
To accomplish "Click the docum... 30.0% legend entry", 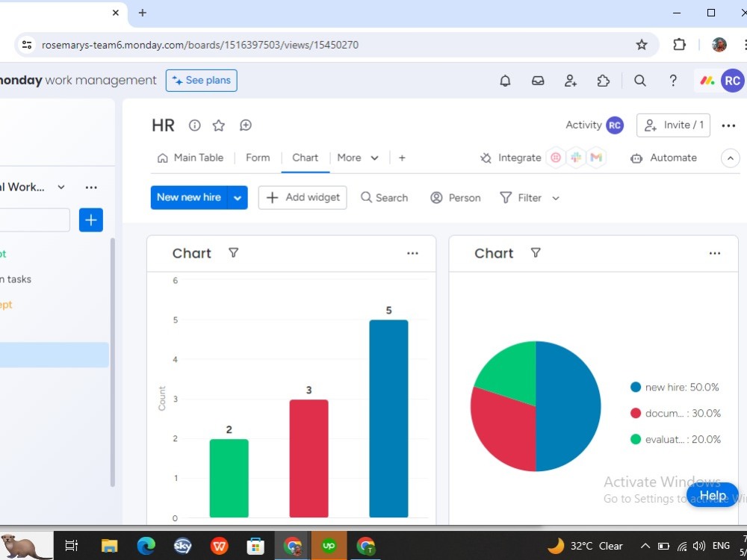I will click(x=675, y=414).
